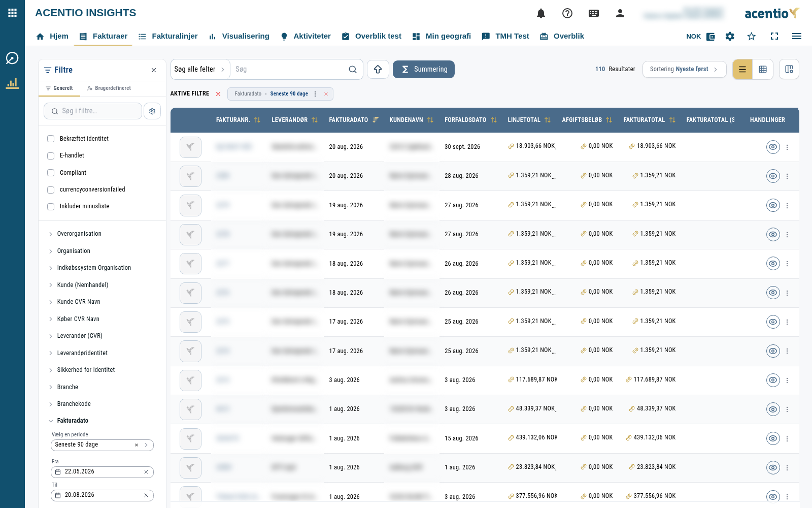Image resolution: width=812 pixels, height=508 pixels.
Task: Open the user profile icon
Action: [x=620, y=13]
